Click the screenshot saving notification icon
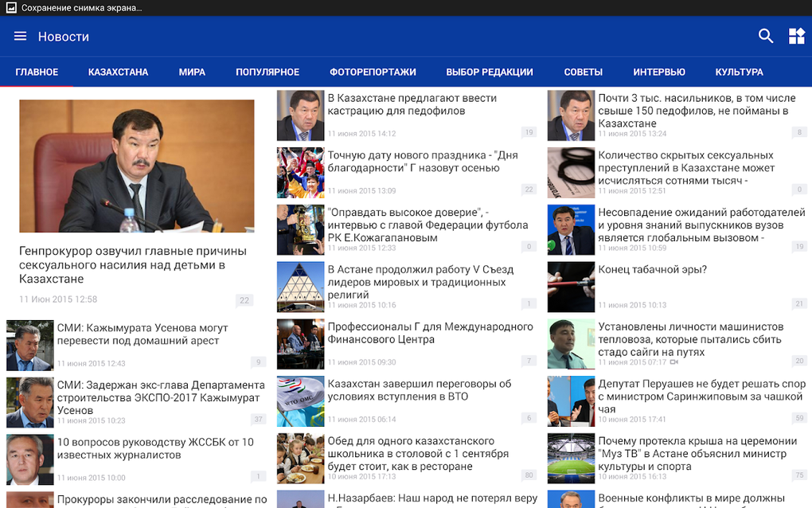 11,8
